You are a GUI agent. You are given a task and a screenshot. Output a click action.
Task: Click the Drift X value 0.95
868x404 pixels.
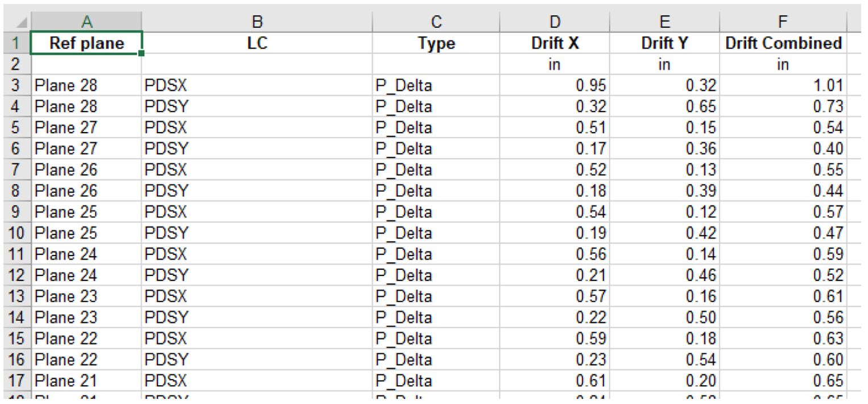[555, 86]
